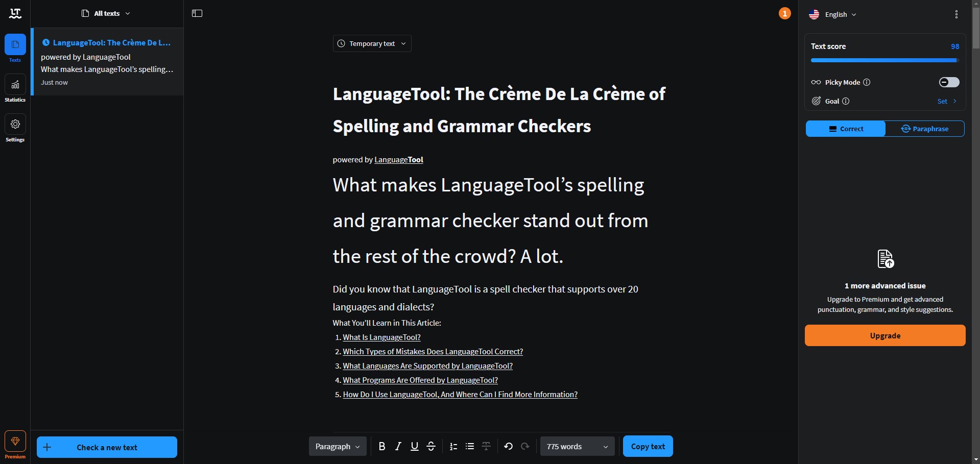Image resolution: width=980 pixels, height=464 pixels.
Task: Select the Correct tab
Action: 846,129
